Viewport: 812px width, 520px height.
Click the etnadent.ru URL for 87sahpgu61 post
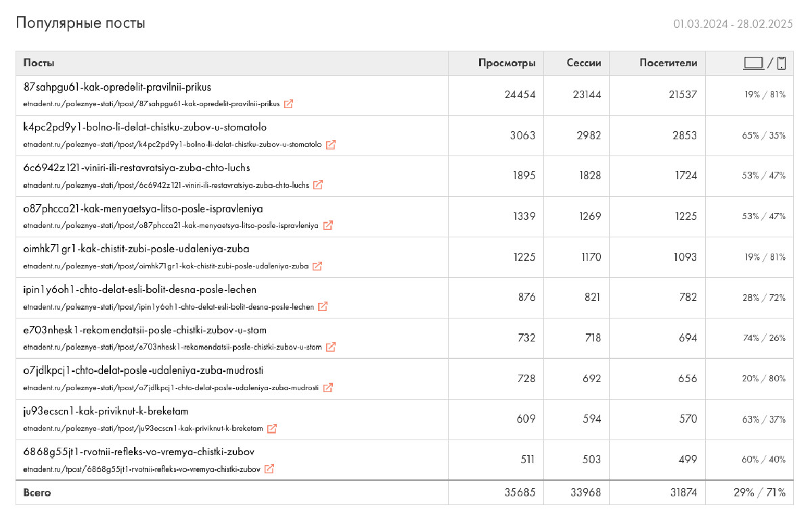(x=152, y=104)
